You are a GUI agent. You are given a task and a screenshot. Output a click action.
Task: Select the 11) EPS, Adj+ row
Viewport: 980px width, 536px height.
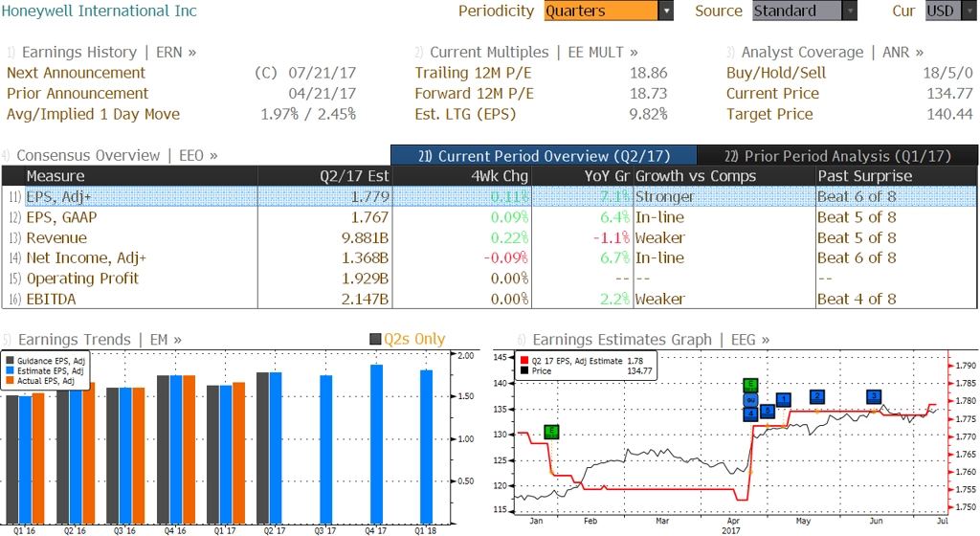[x=489, y=197]
